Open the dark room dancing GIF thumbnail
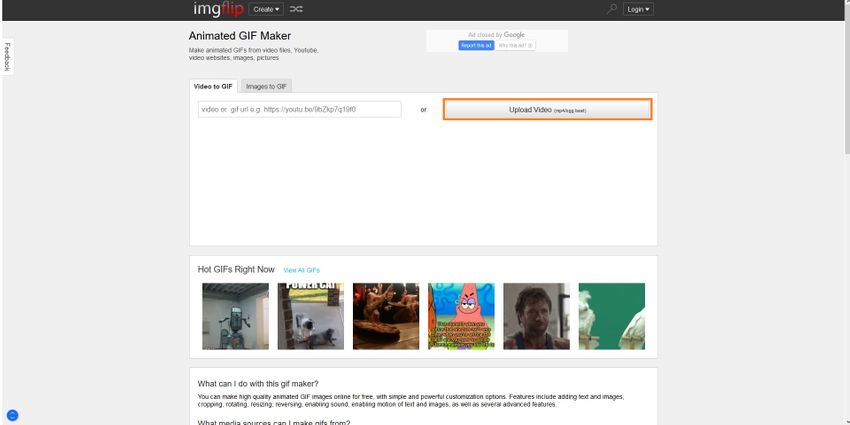Image resolution: width=850 pixels, height=425 pixels. coord(386,316)
